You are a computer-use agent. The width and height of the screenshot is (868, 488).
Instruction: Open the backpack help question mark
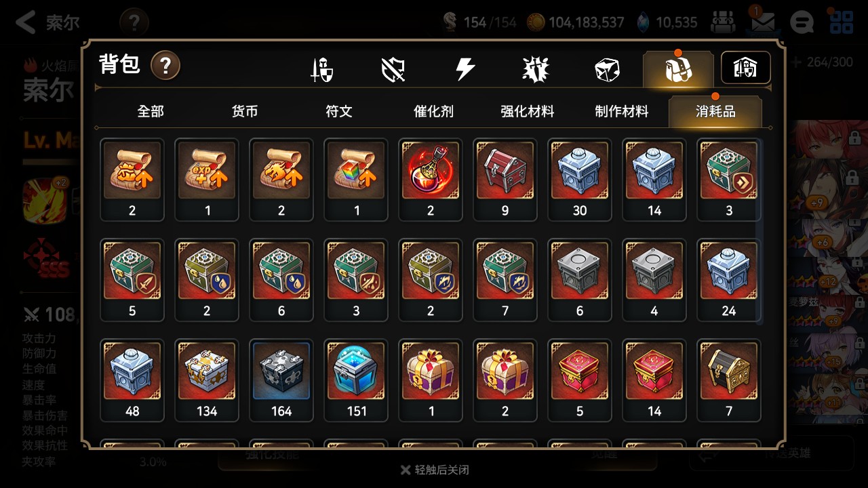coord(165,66)
